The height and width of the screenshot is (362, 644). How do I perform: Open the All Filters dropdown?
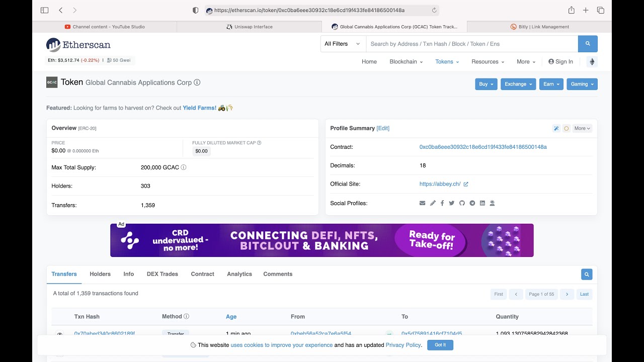pos(343,44)
